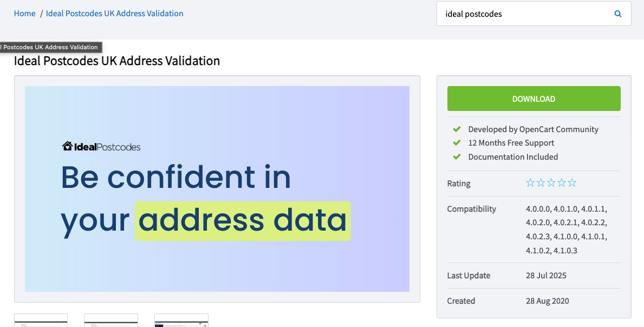Click checkmark beside 12 Months Free Support
The width and height of the screenshot is (644, 327).
pyautogui.click(x=457, y=143)
